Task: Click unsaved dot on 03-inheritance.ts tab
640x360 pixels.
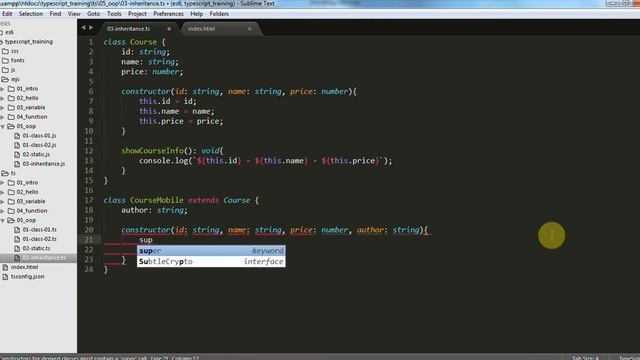Action: [x=169, y=29]
